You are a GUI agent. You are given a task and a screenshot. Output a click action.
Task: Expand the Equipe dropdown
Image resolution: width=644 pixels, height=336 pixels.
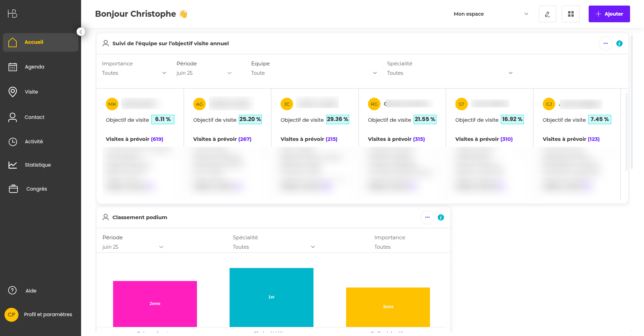[314, 73]
